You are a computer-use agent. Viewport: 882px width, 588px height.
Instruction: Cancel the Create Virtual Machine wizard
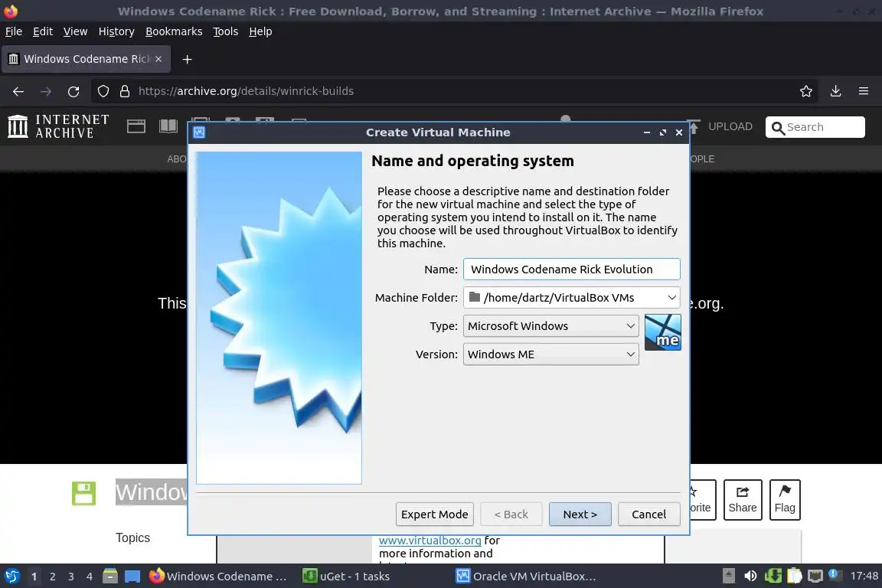tap(648, 514)
